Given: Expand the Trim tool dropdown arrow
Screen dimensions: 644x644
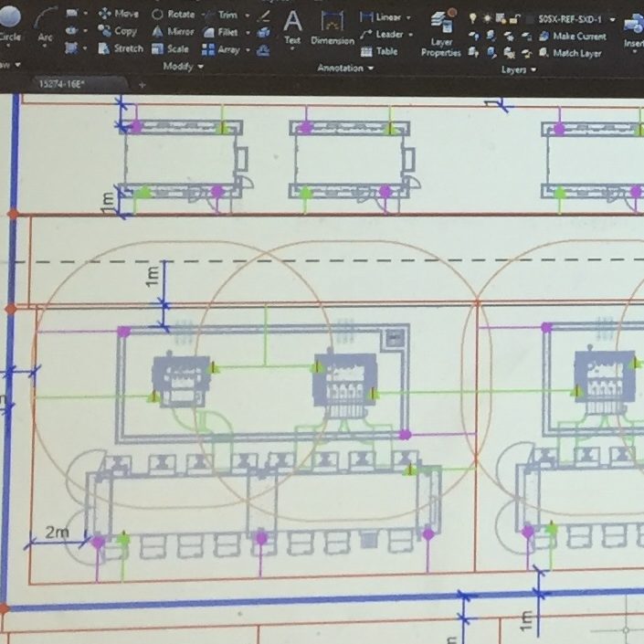Looking at the screenshot, I should coord(247,16).
